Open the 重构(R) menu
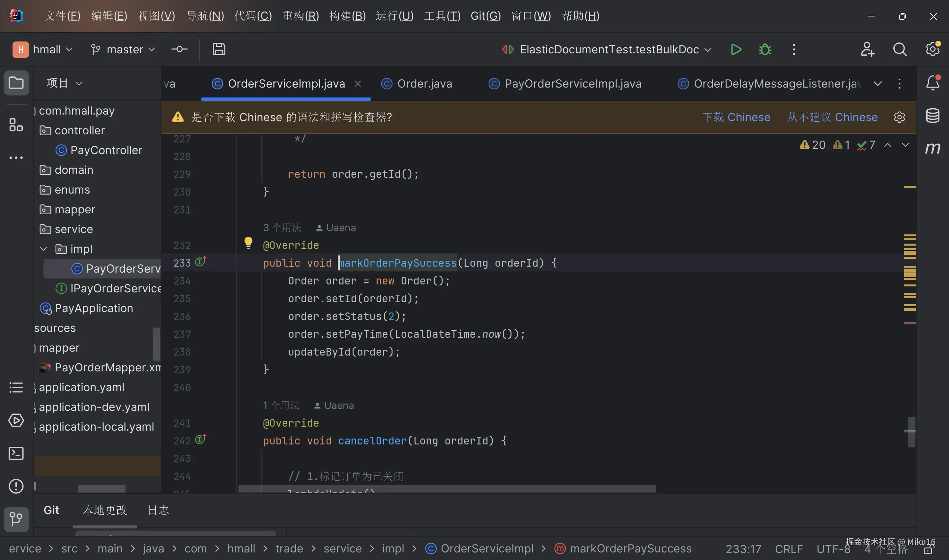 [301, 16]
